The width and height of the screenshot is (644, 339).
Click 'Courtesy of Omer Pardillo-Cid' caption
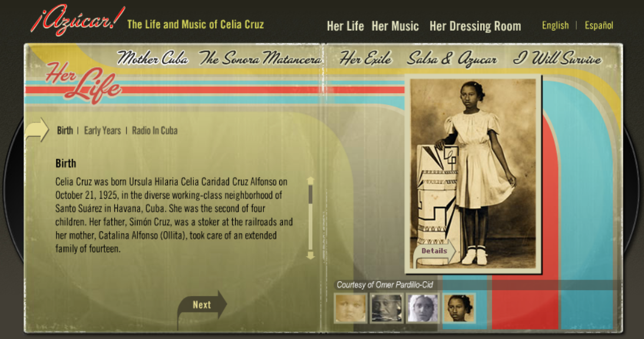click(x=385, y=285)
